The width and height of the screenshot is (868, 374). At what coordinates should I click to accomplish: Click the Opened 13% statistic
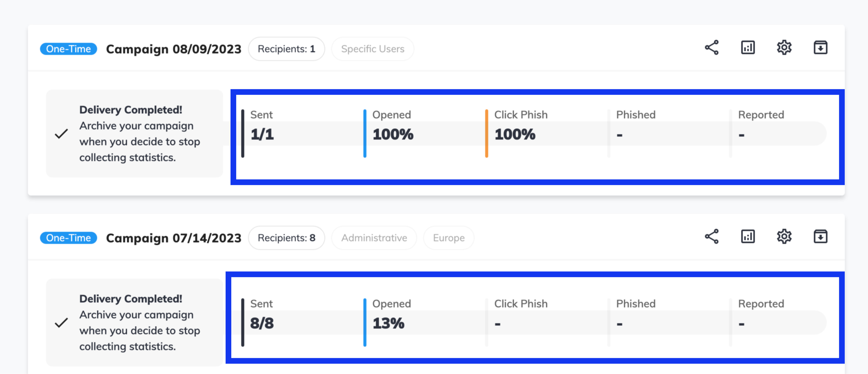click(x=388, y=323)
